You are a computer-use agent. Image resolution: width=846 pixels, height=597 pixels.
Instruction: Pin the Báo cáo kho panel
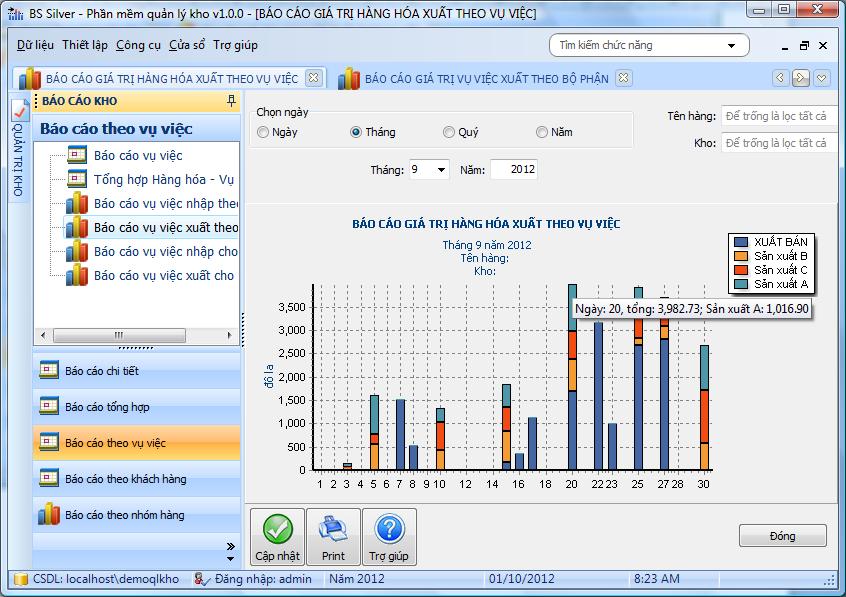point(232,101)
